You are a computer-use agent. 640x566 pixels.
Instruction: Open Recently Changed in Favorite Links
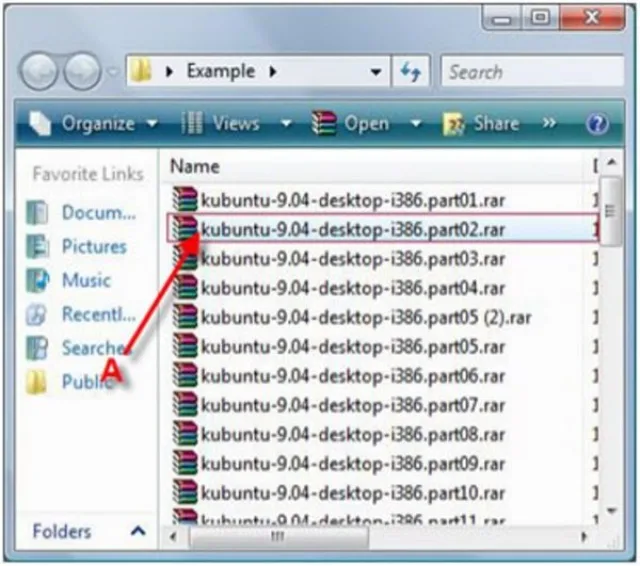[99, 314]
